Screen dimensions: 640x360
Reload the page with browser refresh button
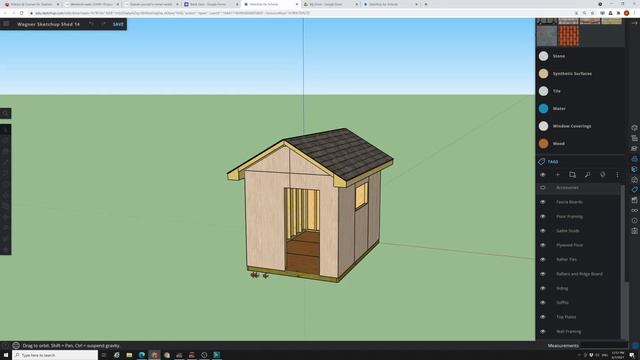point(21,13)
